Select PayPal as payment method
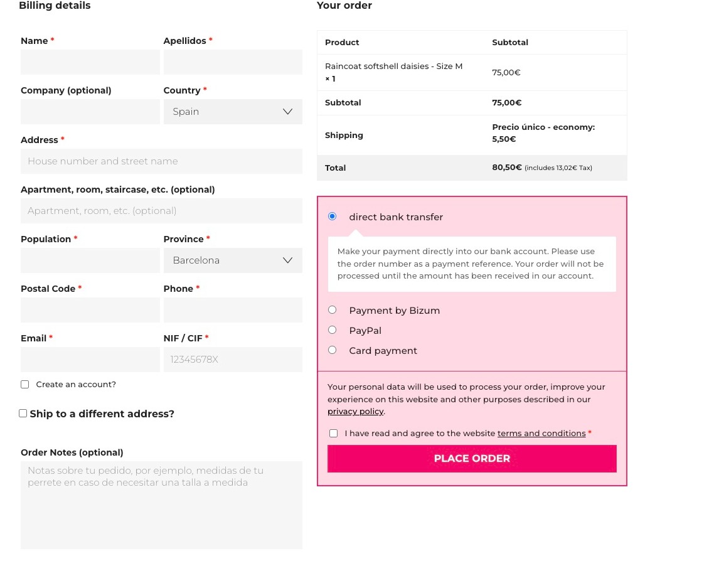The height and width of the screenshot is (588, 714). [x=333, y=329]
